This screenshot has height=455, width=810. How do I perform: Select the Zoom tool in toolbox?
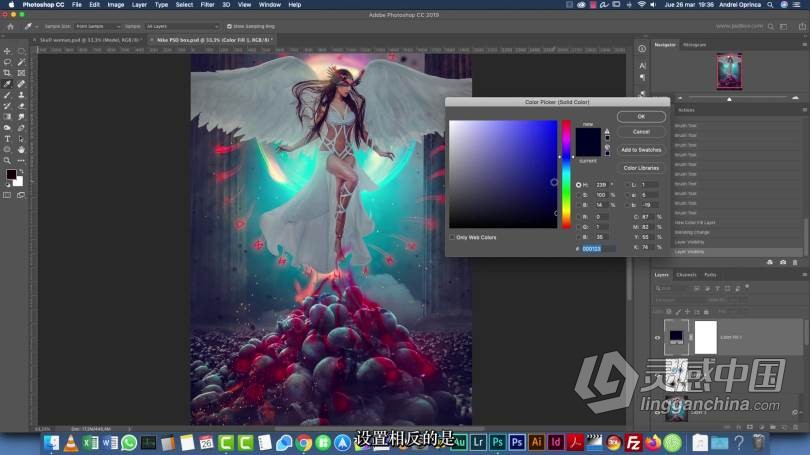click(7, 161)
